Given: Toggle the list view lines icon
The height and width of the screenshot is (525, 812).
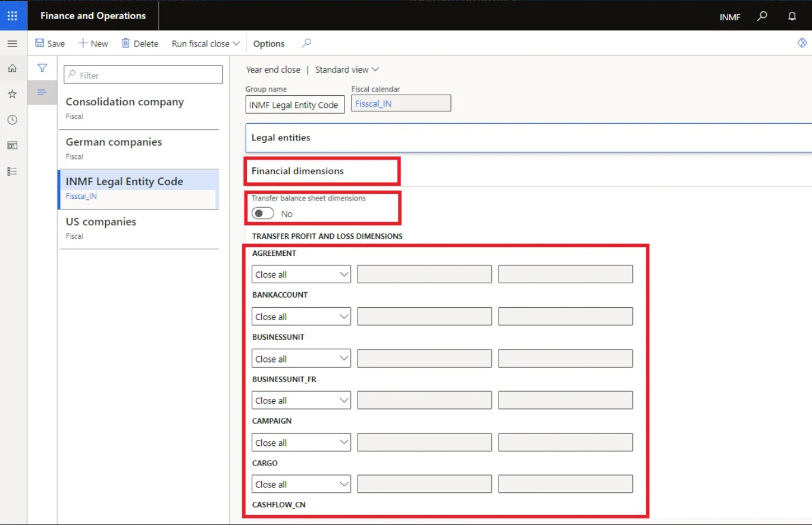Looking at the screenshot, I should point(42,92).
